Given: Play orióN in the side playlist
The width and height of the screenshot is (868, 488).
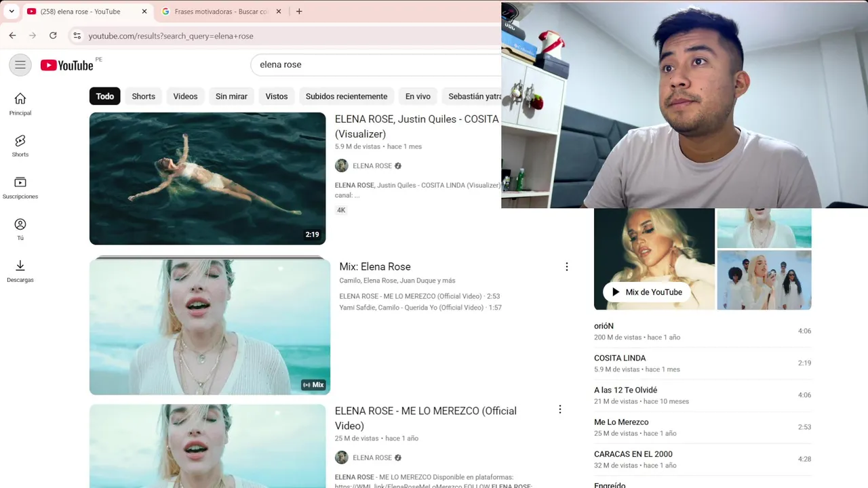Looking at the screenshot, I should coord(703,331).
